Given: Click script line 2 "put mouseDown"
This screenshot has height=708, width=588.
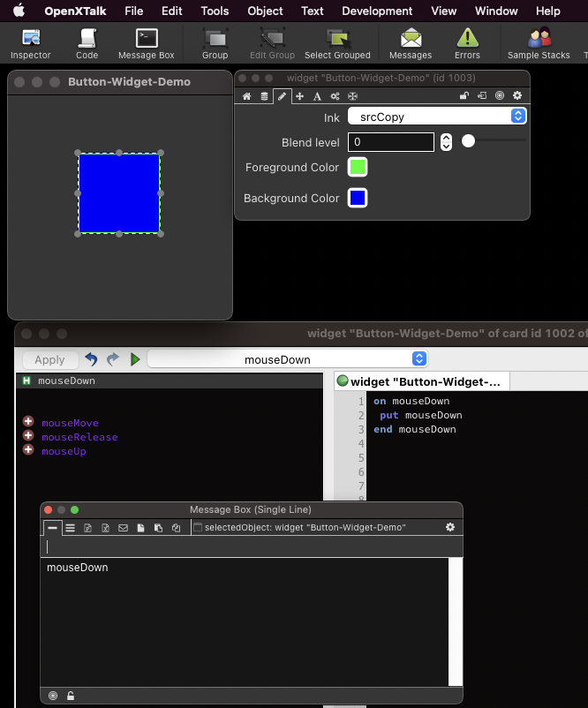Looking at the screenshot, I should point(421,415).
